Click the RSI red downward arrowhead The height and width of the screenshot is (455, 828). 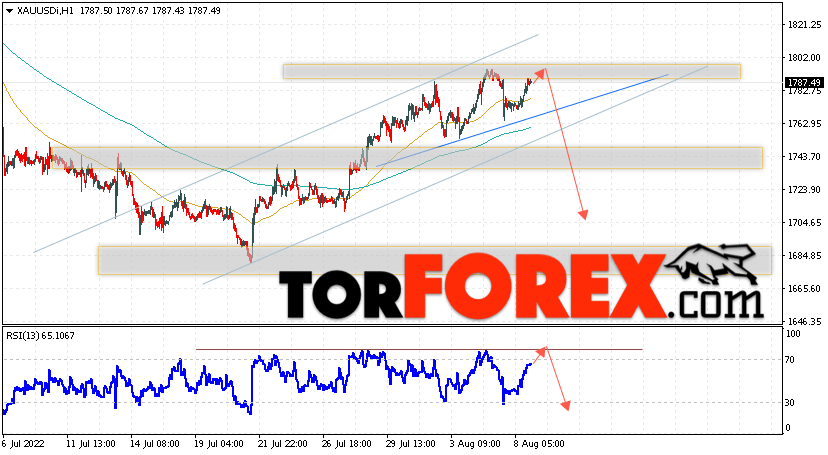[x=566, y=405]
